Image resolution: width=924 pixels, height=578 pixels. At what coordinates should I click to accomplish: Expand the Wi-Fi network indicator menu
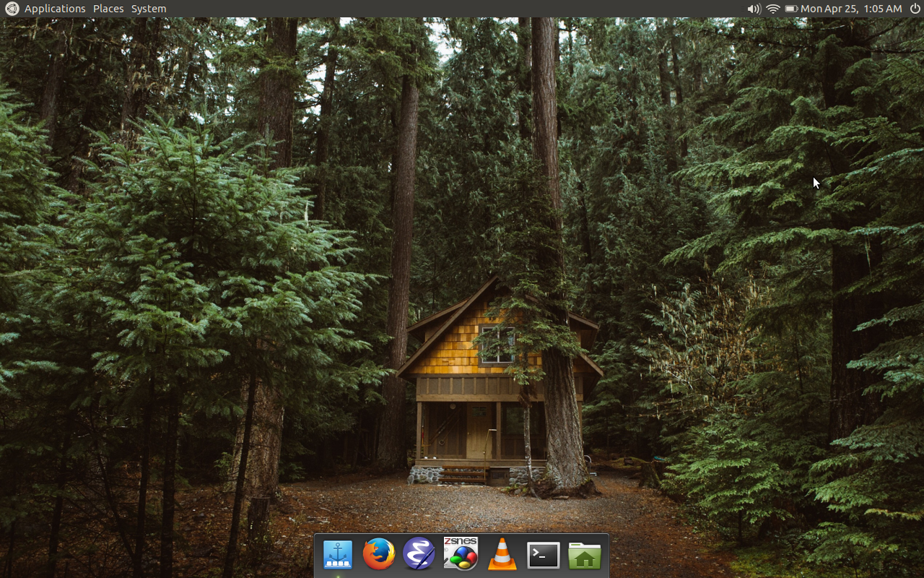773,9
